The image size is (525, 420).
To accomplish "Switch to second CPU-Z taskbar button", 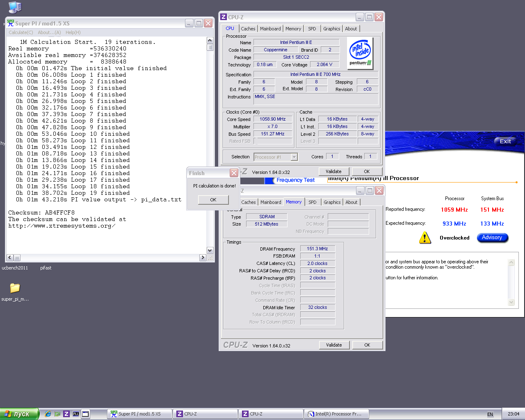I will click(271, 414).
